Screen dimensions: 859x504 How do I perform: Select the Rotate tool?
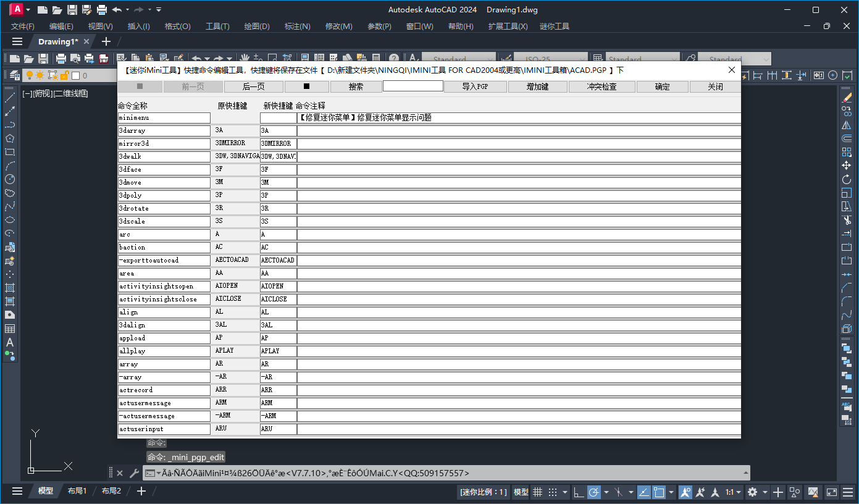tap(847, 179)
